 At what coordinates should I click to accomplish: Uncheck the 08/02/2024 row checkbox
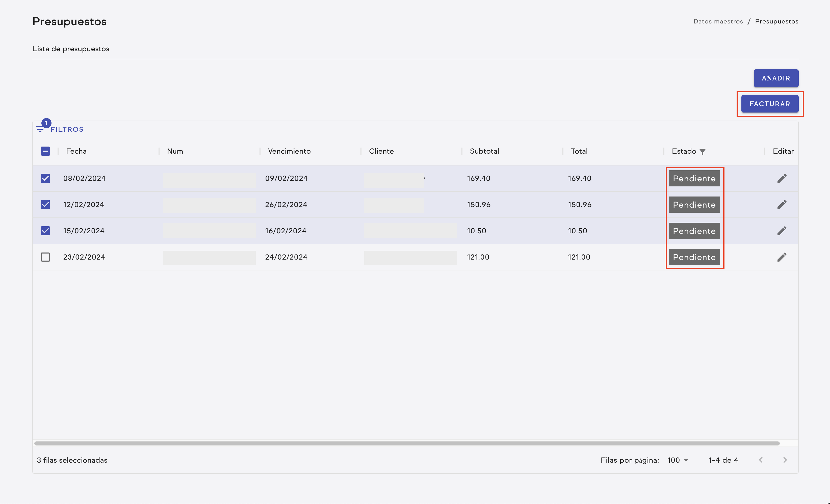coord(45,178)
